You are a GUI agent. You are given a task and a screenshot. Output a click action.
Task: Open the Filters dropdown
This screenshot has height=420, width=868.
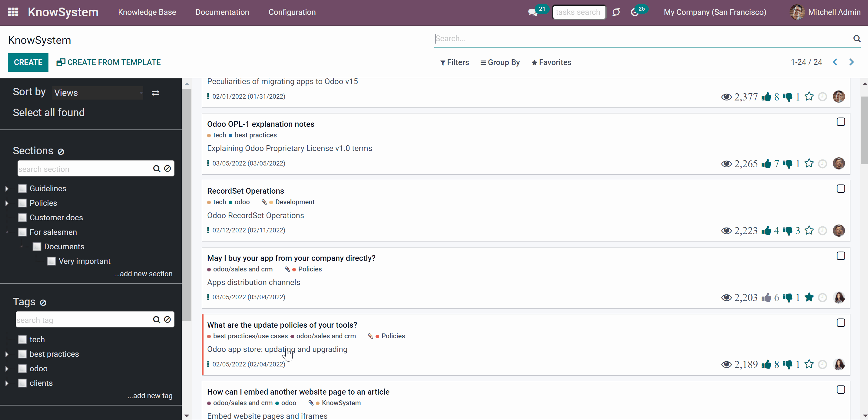(x=455, y=63)
